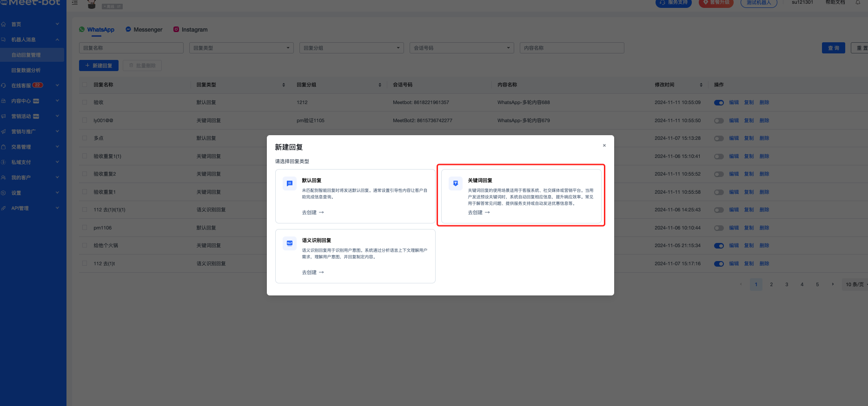This screenshot has height=406, width=868.
Task: Expand the 首页 sidebar chevron
Action: coord(57,24)
